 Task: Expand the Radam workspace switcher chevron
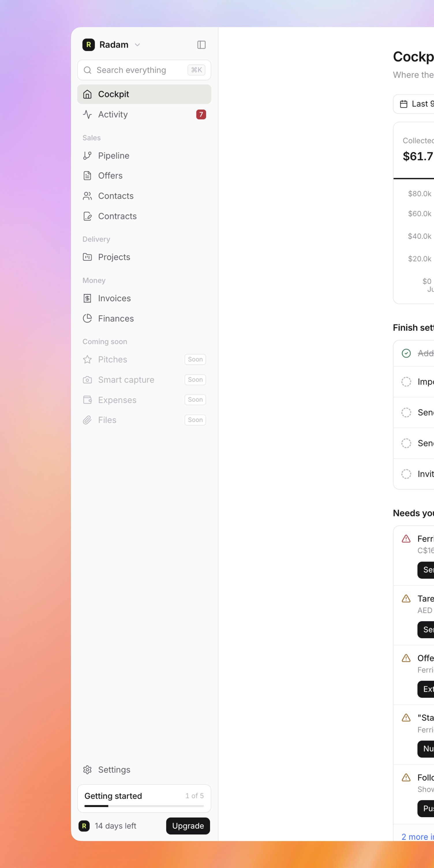[x=137, y=45]
